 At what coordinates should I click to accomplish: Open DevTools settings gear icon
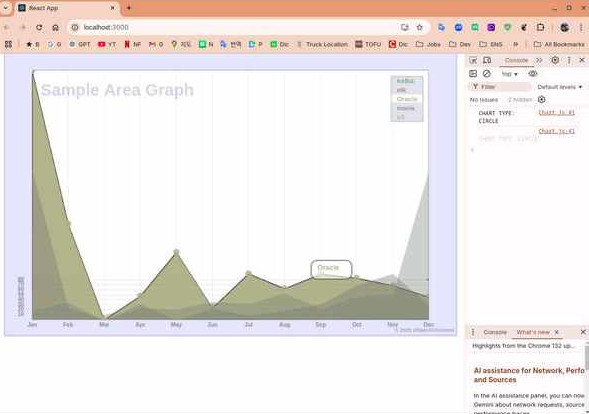[x=555, y=60]
